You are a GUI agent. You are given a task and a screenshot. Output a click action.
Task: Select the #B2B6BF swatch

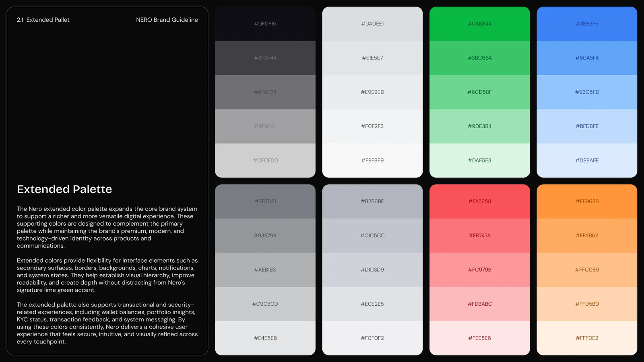(x=372, y=202)
